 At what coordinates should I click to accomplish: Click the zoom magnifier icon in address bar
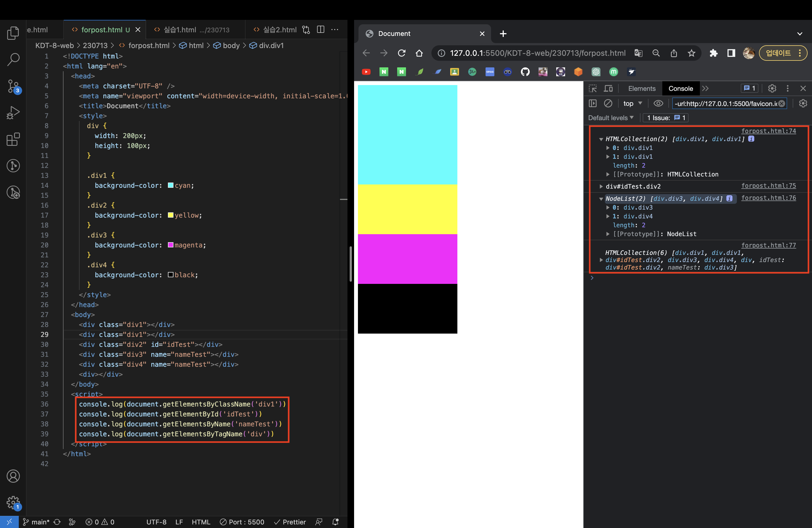(656, 53)
